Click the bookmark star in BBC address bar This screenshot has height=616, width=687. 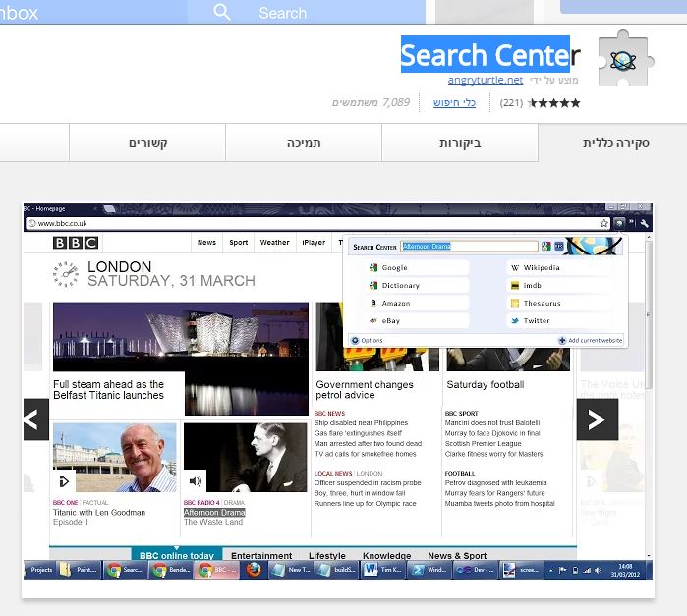point(604,223)
